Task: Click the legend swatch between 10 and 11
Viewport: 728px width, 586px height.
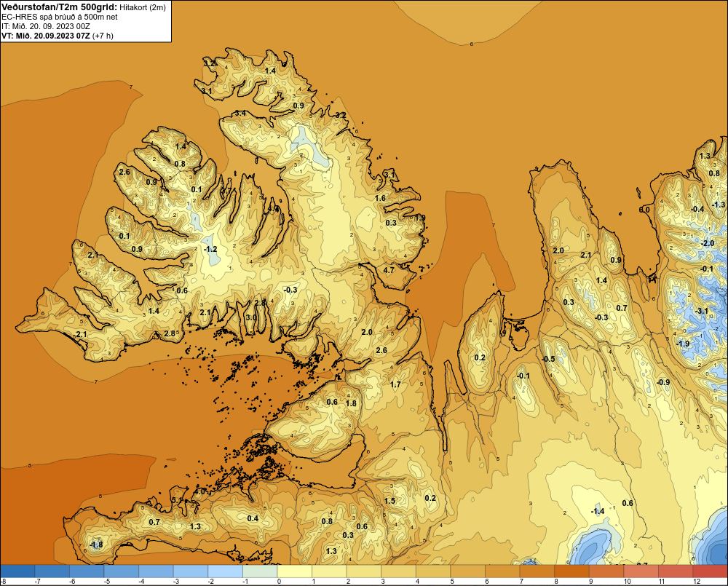Action: tap(641, 571)
